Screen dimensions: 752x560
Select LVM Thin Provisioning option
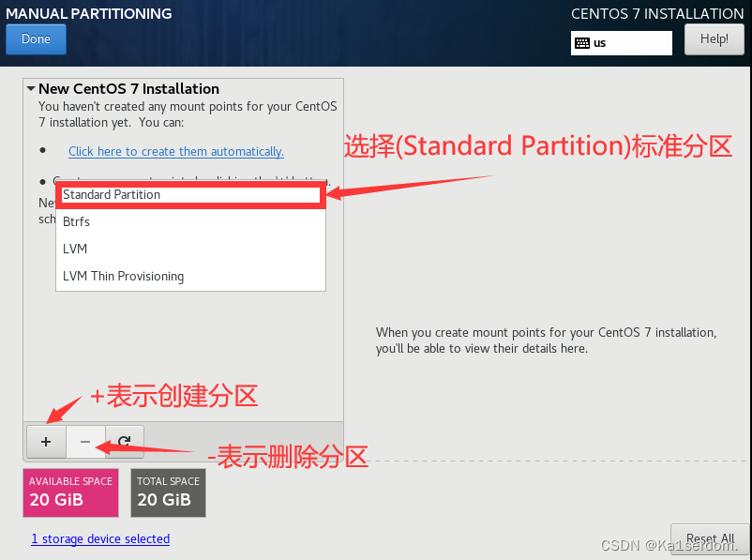(x=191, y=277)
